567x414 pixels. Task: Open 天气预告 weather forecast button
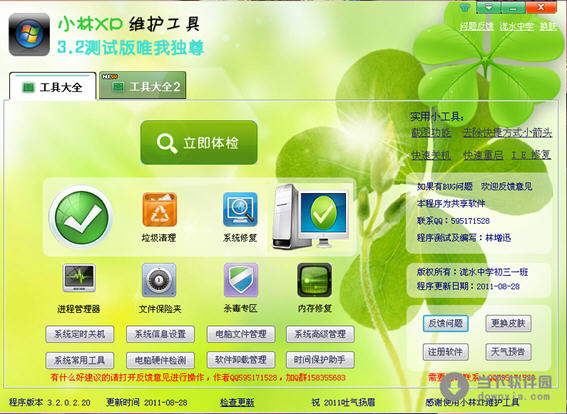click(x=508, y=351)
